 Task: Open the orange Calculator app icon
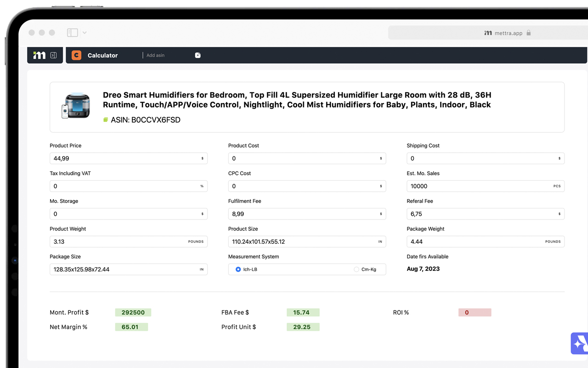pos(76,55)
